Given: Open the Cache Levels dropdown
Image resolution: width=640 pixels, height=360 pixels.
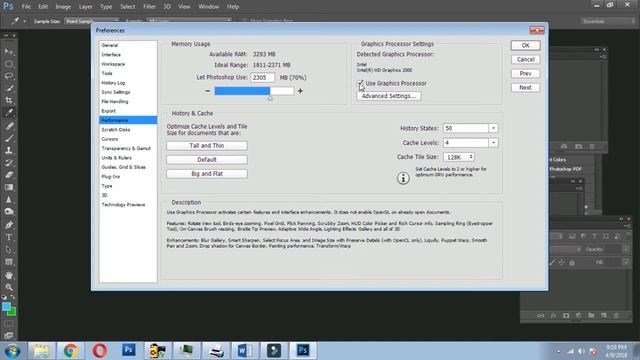Looking at the screenshot, I should [493, 143].
